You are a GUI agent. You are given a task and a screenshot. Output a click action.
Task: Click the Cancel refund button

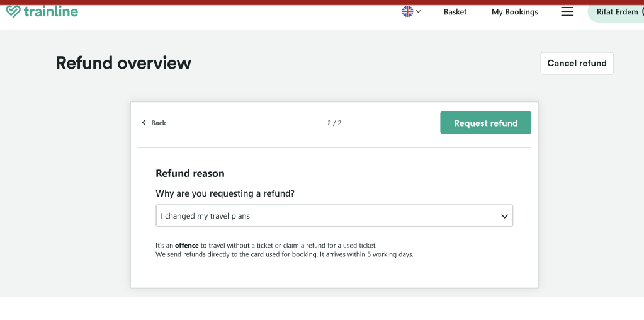[x=577, y=63]
